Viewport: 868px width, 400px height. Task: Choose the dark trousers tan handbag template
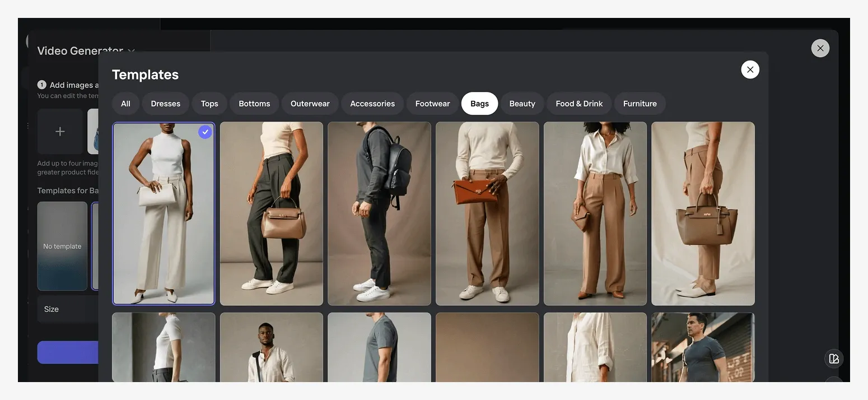click(272, 213)
